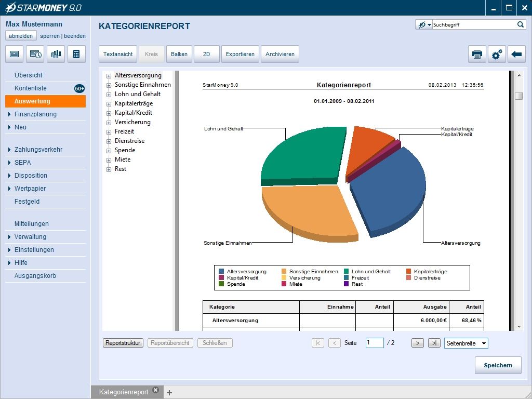Image resolution: width=532 pixels, height=399 pixels.
Task: Open SEPA section in sidebar
Action: (46, 163)
